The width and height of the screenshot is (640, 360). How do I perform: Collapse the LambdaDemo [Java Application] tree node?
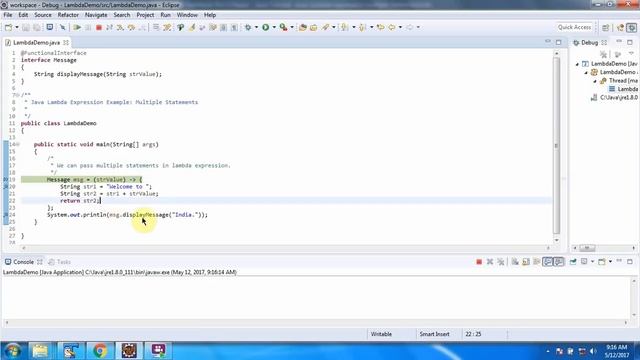click(577, 64)
